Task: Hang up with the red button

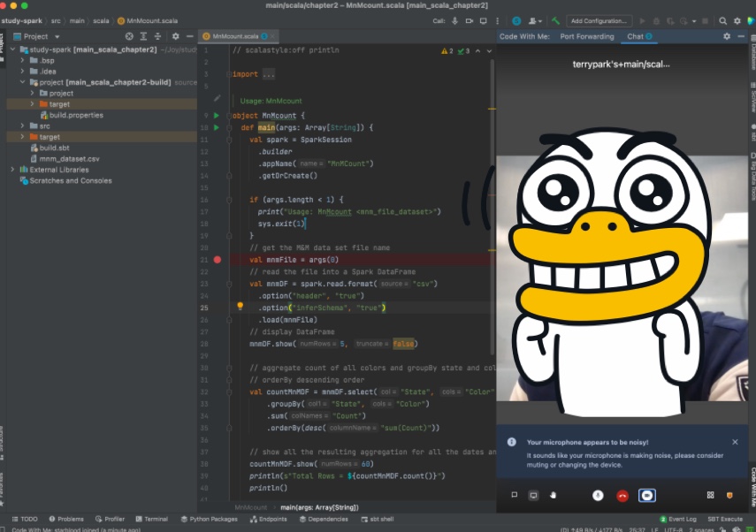Action: coord(622,496)
